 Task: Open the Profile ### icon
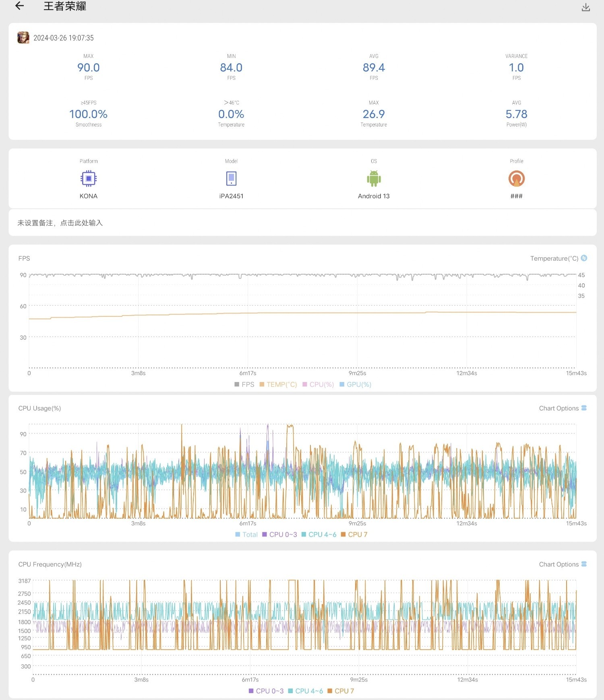517,179
